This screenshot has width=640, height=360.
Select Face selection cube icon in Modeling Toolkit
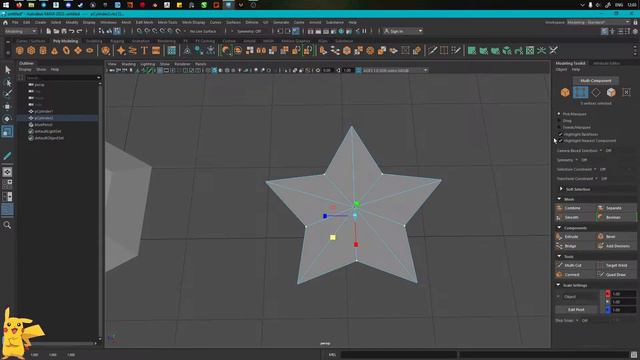coord(611,92)
